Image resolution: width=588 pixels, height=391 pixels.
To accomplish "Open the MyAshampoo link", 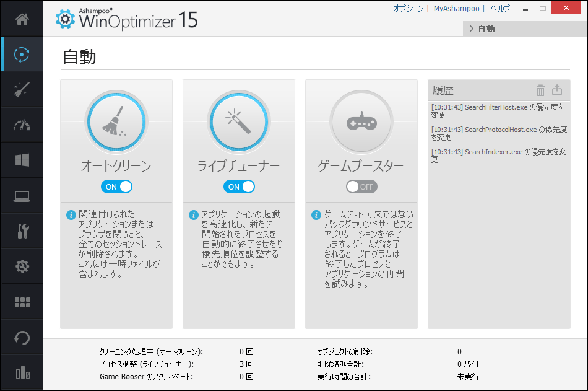I will pyautogui.click(x=456, y=8).
